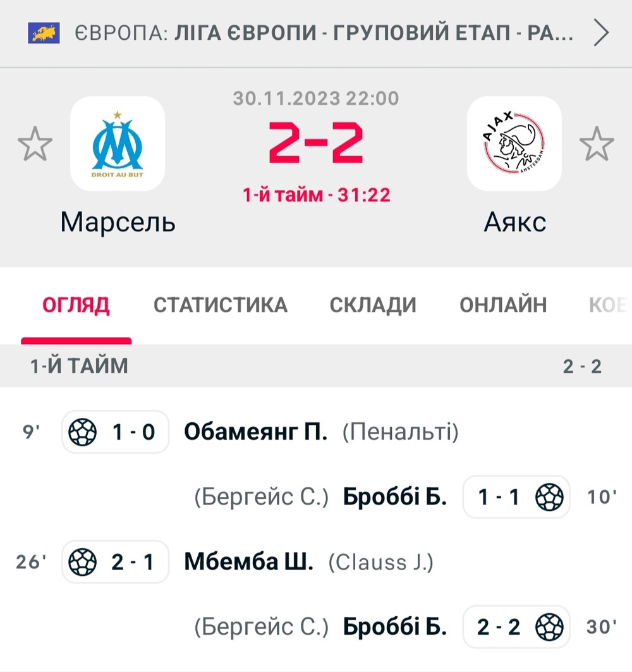Open the Ajax club logo
Viewport: 632px width, 672px height.
click(514, 144)
